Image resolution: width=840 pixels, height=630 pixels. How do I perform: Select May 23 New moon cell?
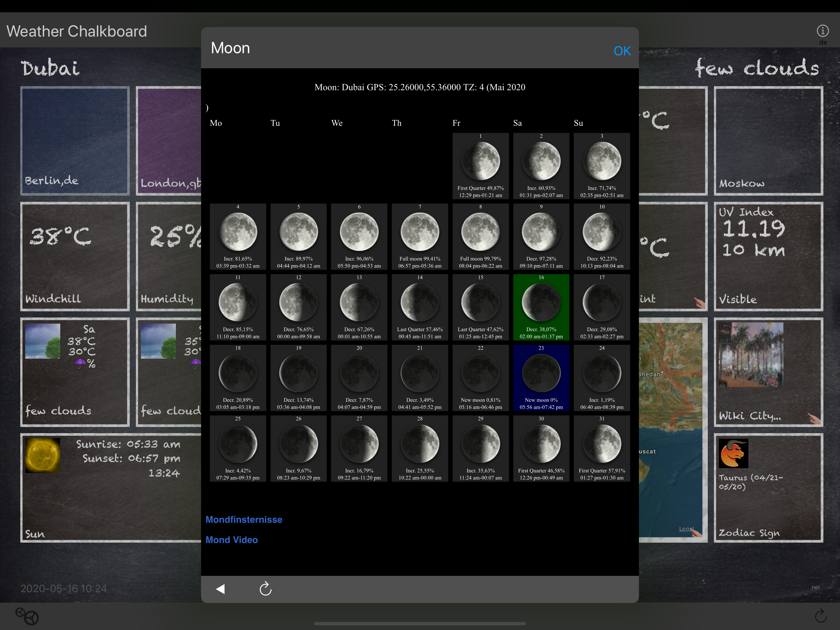(541, 378)
